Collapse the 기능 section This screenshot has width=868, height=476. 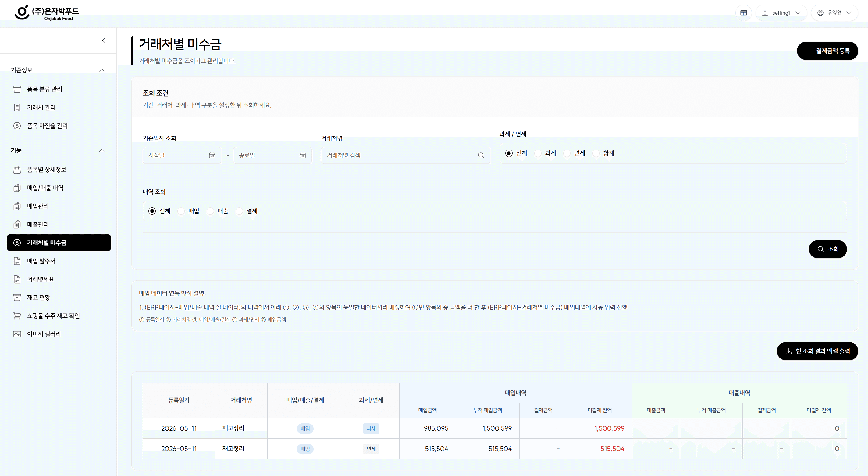102,150
